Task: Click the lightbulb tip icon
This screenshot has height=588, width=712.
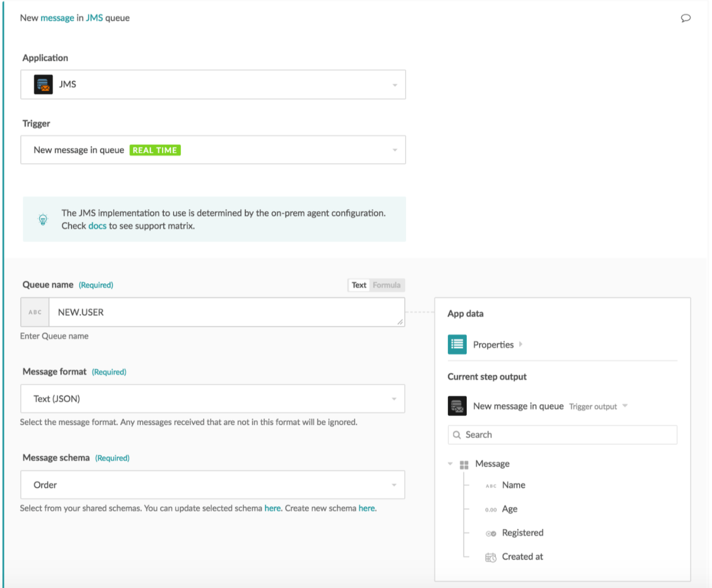Action: pos(43,219)
